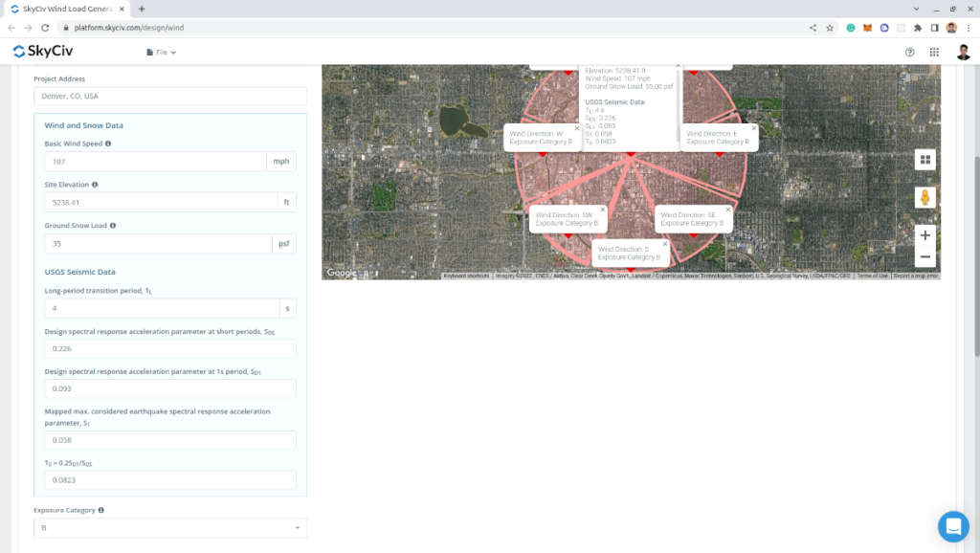The width and height of the screenshot is (980, 553).
Task: Open the apps grid icon in header
Action: point(934,52)
